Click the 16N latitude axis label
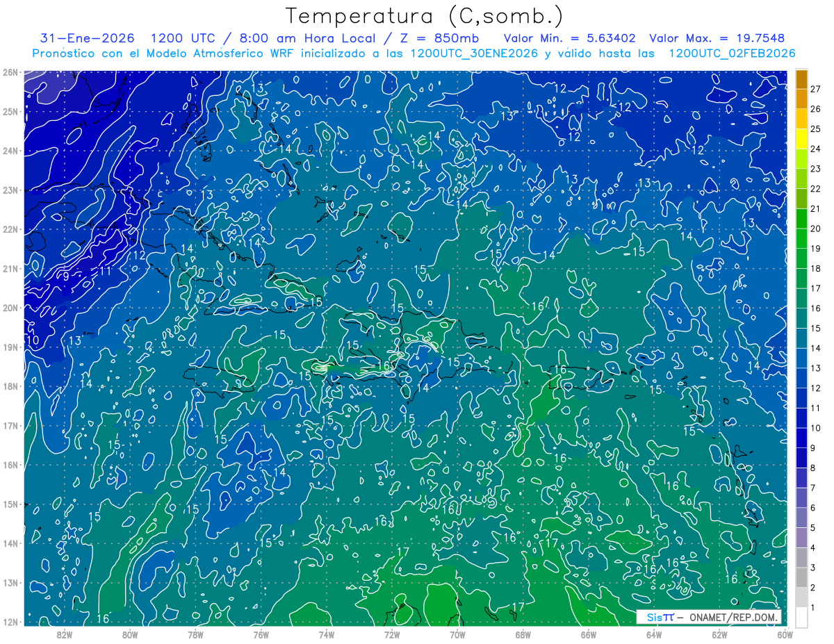This screenshot has width=834, height=644. point(10,465)
